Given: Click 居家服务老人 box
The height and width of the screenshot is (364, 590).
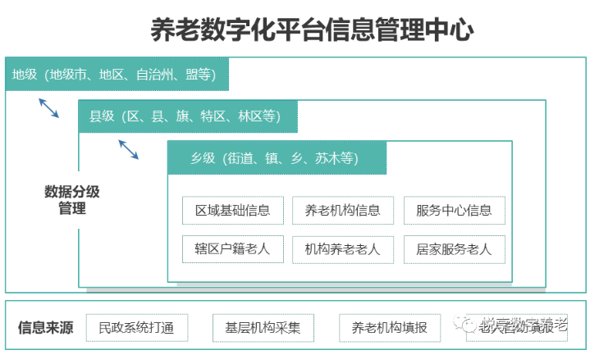Looking at the screenshot, I should tap(454, 249).
